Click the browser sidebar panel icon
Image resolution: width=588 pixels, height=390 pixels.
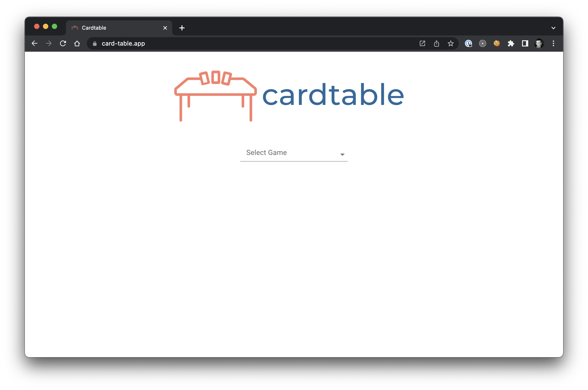pos(524,43)
